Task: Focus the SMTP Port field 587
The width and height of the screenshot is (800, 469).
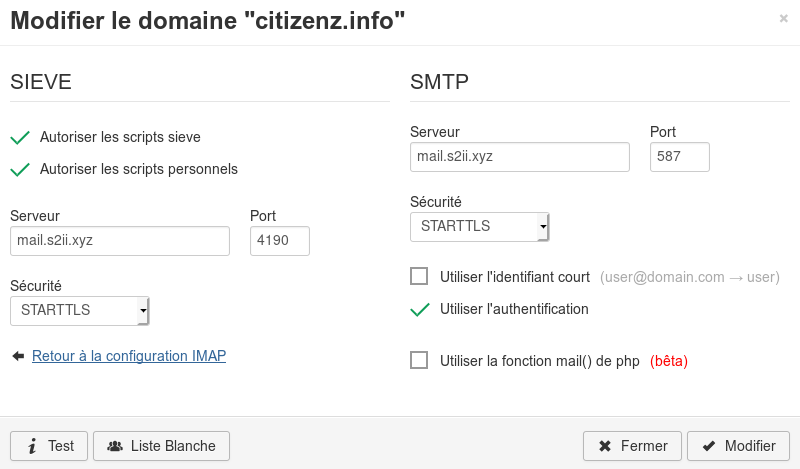Action: click(x=680, y=157)
